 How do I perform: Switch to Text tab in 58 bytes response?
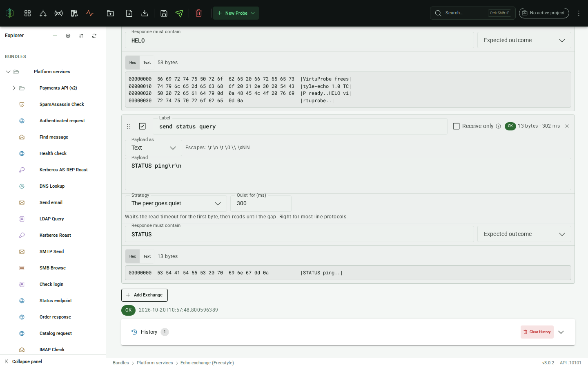pos(147,63)
